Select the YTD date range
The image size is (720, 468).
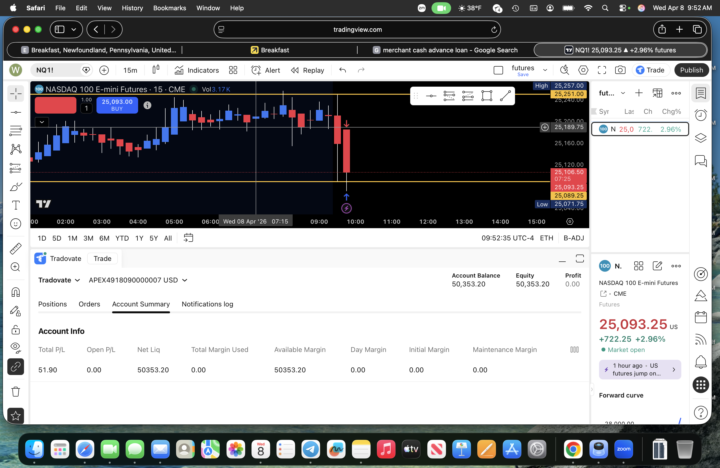(122, 238)
